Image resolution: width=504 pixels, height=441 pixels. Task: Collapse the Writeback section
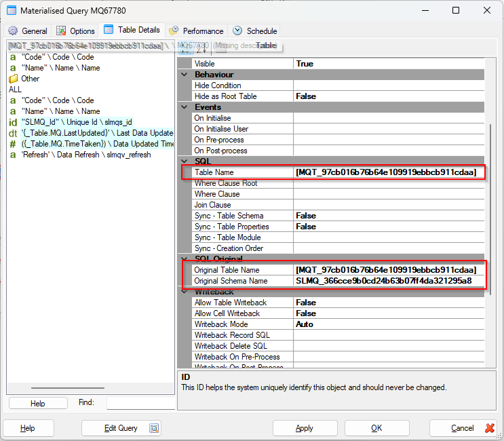coord(185,292)
